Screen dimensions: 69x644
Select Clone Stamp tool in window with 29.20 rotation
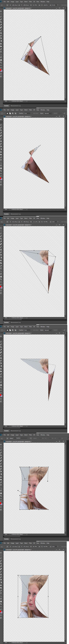[x=1, y=33]
